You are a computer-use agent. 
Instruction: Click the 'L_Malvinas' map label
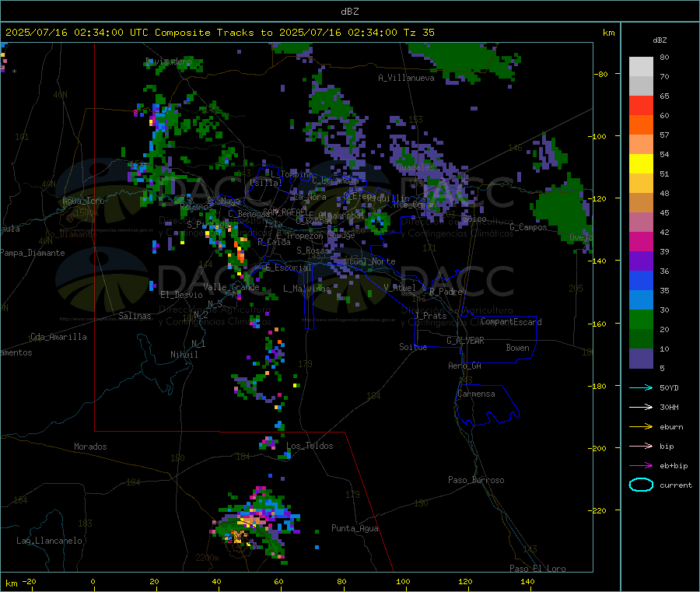(x=306, y=289)
